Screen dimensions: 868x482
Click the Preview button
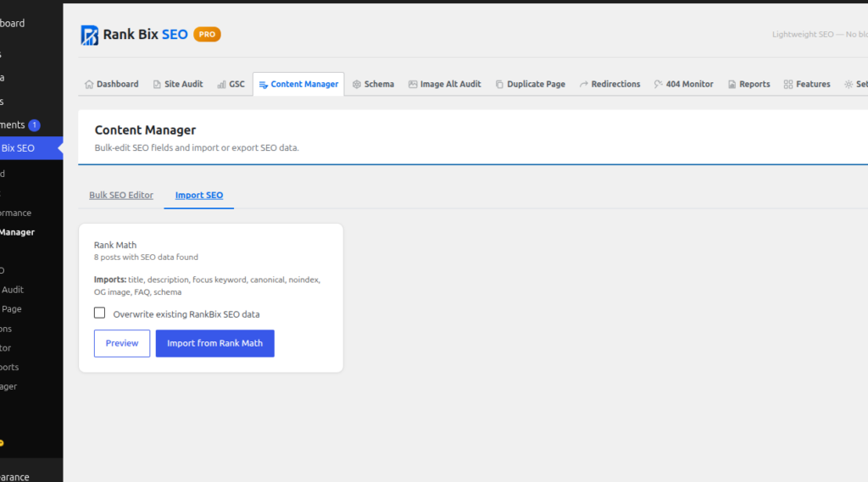[x=122, y=343]
